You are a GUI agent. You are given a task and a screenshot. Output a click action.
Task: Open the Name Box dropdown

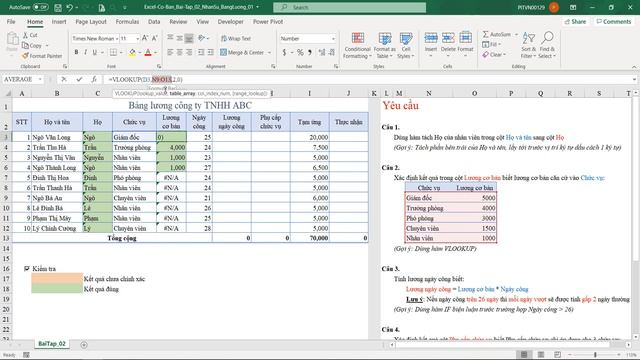pyautogui.click(x=40, y=79)
